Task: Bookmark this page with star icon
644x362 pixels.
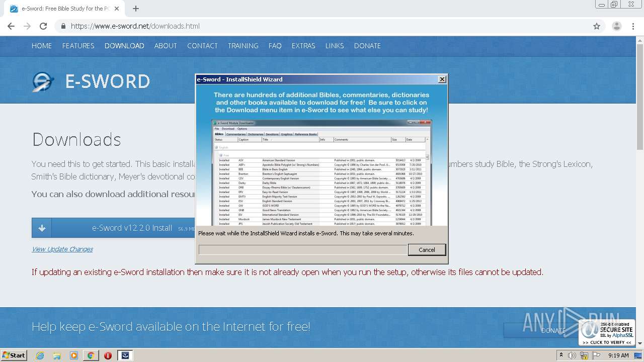Action: coord(597,26)
